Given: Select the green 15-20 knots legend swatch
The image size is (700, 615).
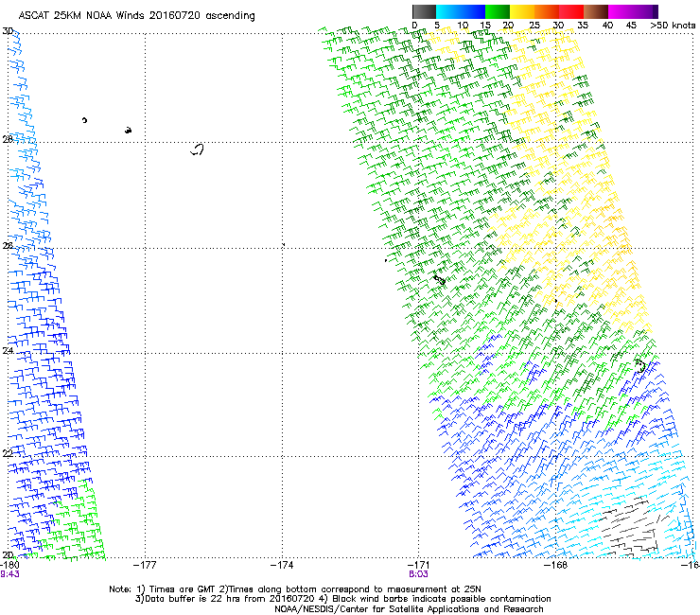Looking at the screenshot, I should (x=498, y=11).
